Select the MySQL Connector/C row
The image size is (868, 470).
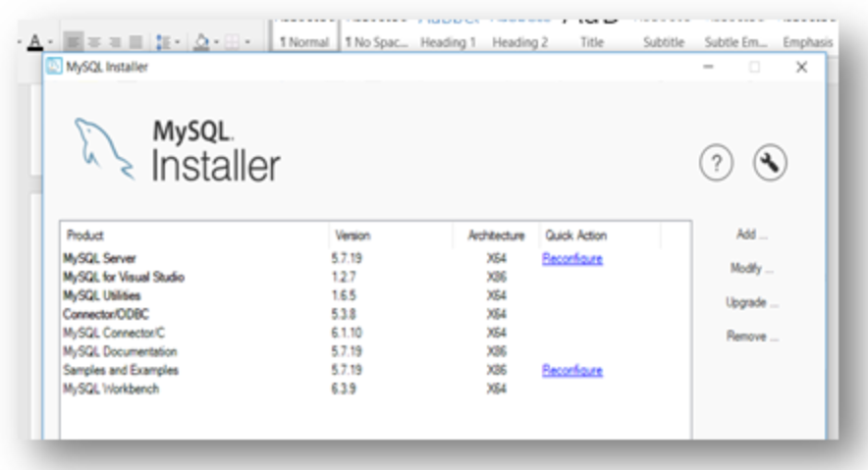(x=375, y=333)
